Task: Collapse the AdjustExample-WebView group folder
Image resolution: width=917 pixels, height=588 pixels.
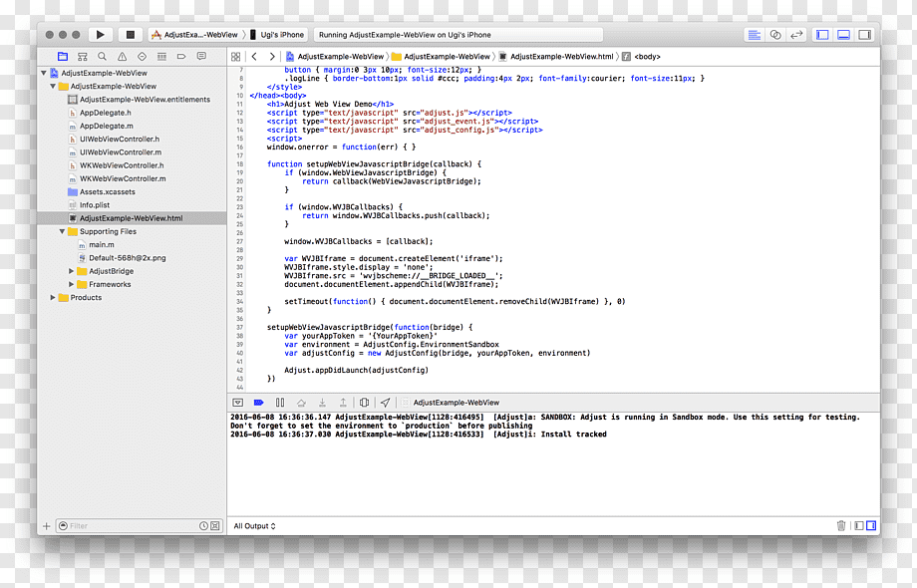Action: (53, 87)
